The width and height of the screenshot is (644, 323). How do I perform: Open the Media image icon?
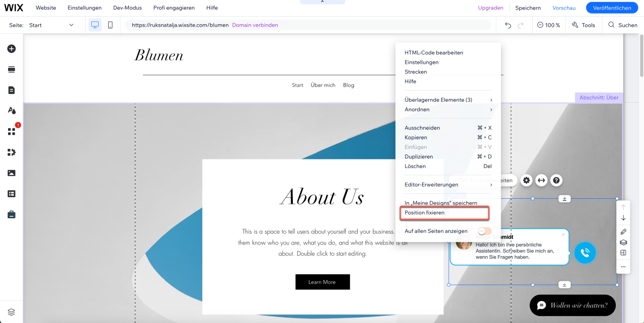(x=12, y=173)
